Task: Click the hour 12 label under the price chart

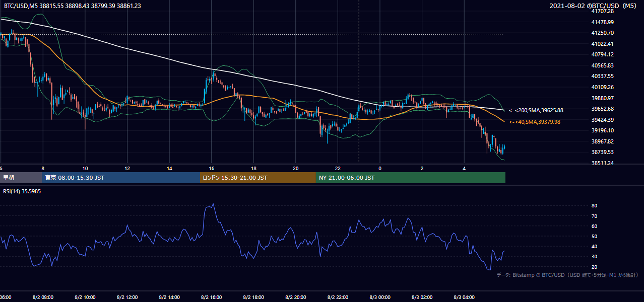Action: (x=127, y=168)
